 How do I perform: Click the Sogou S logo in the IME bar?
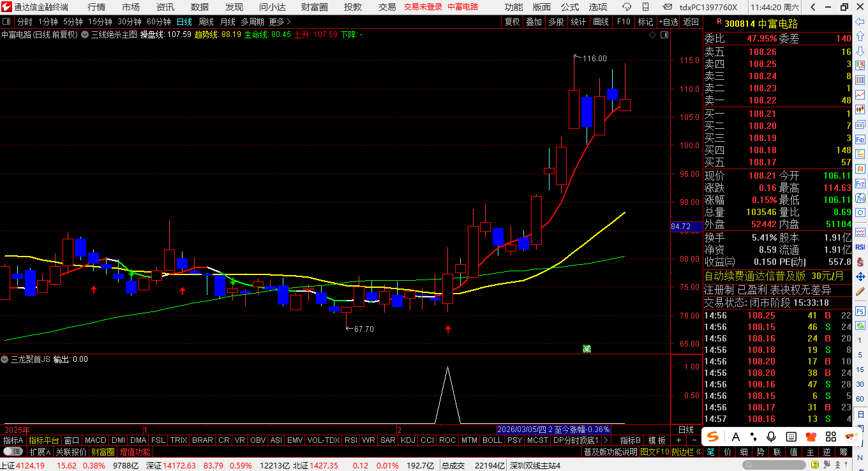click(x=713, y=437)
